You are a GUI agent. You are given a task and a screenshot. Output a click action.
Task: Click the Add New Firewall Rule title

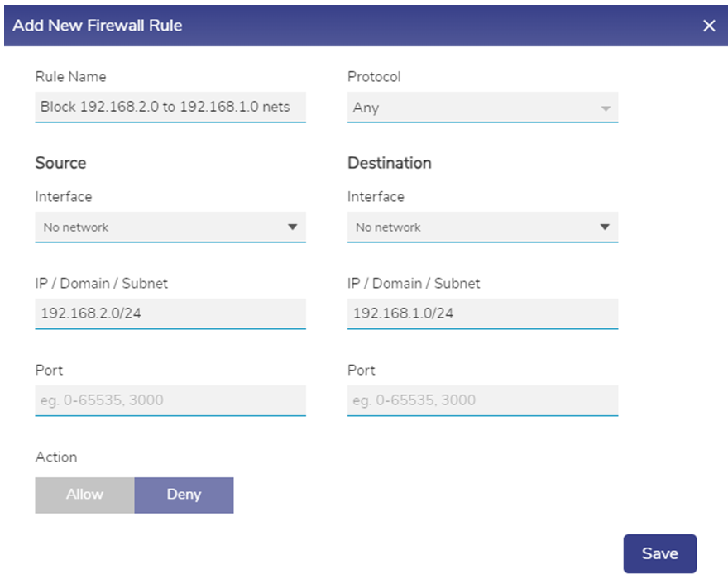pos(98,26)
